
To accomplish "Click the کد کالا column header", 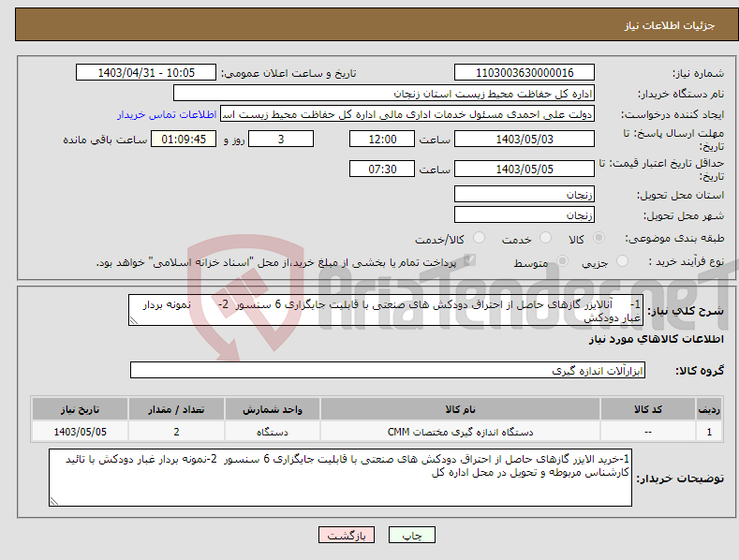I will tap(648, 409).
